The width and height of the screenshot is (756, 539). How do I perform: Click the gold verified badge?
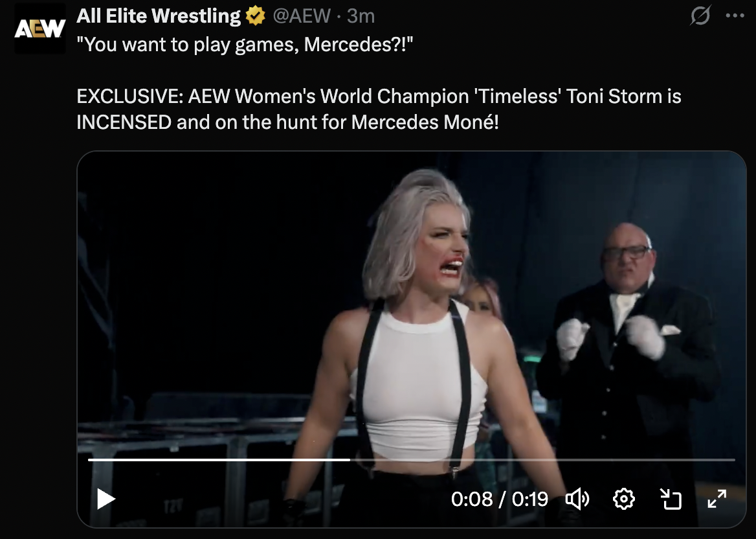[x=256, y=16]
